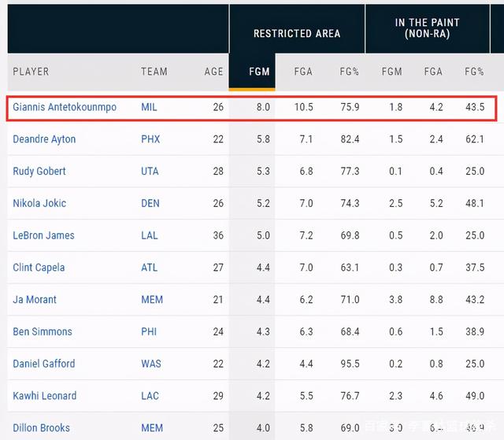Sort by In The Paint FGA column

click(x=433, y=72)
